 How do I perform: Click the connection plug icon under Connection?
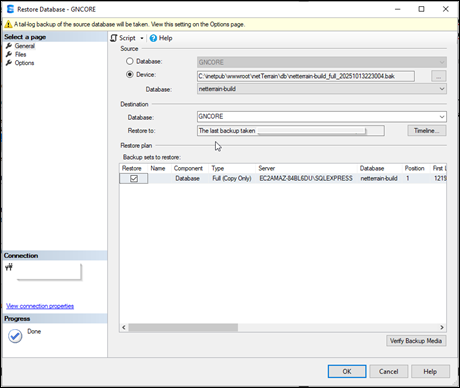click(x=9, y=267)
